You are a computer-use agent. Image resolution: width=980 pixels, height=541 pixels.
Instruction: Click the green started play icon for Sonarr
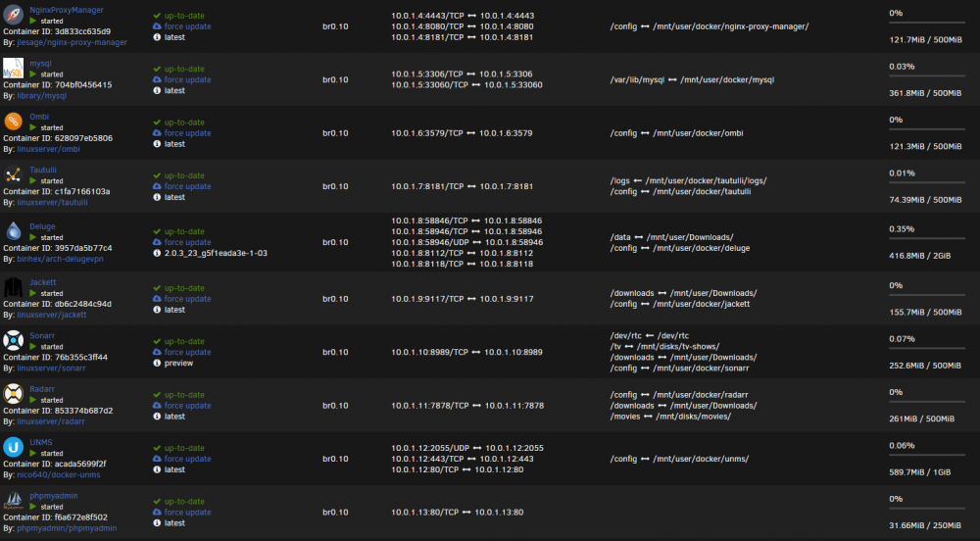tap(33, 347)
